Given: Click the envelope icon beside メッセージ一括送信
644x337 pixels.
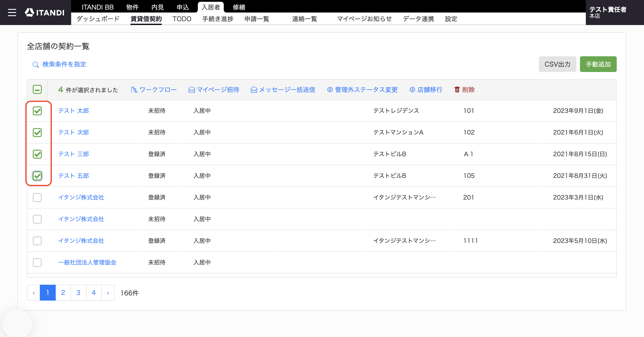Looking at the screenshot, I should click(254, 90).
